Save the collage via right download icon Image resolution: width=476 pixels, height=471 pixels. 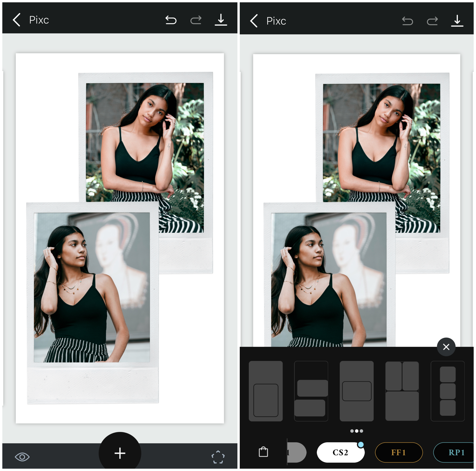(457, 21)
